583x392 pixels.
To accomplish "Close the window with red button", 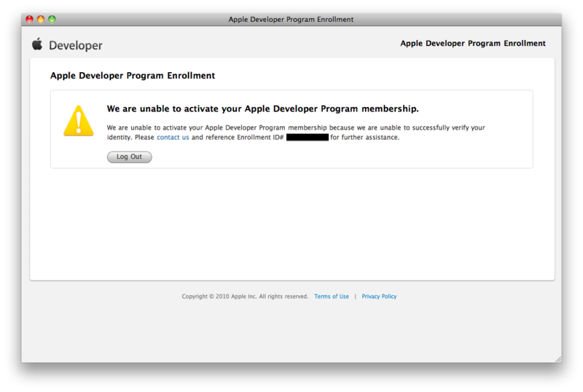I will point(30,19).
